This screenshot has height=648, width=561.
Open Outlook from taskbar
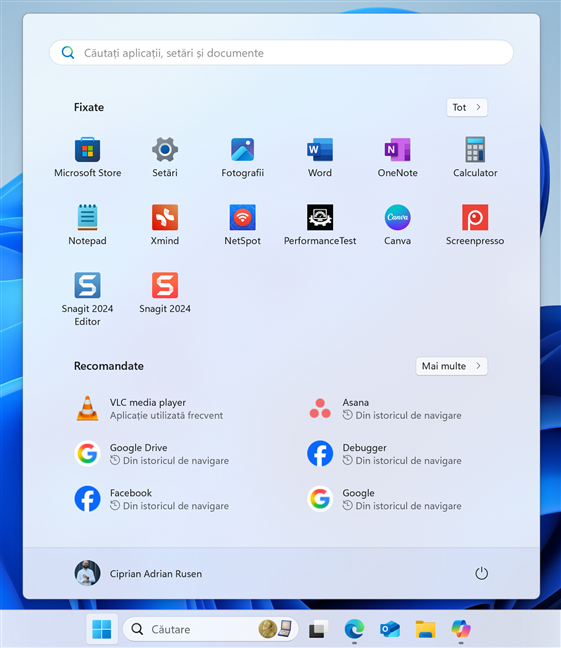[390, 629]
